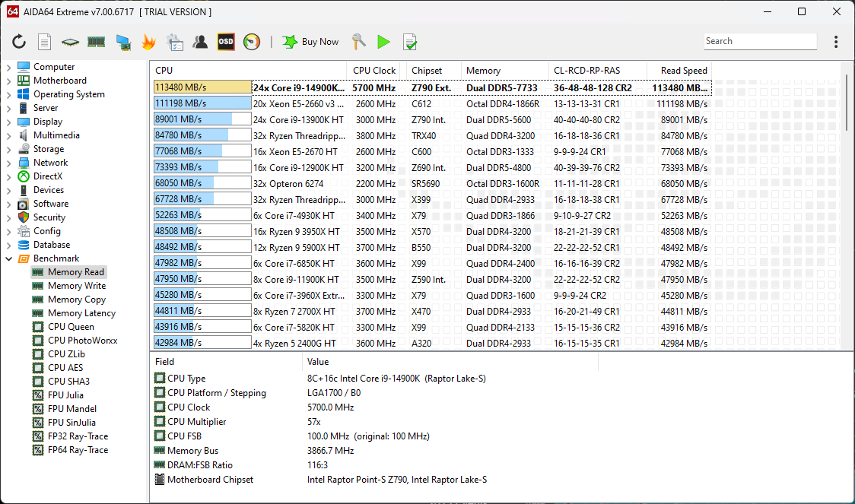Open the FP64 Ray-Trace benchmark

click(x=78, y=450)
